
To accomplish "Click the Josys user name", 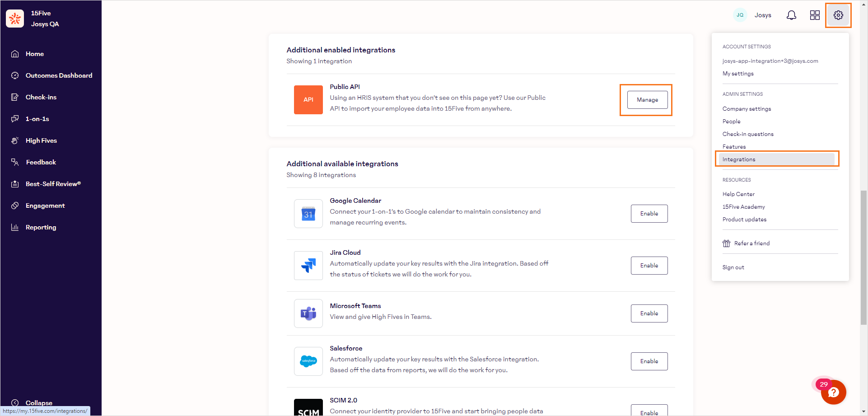I will click(x=763, y=15).
